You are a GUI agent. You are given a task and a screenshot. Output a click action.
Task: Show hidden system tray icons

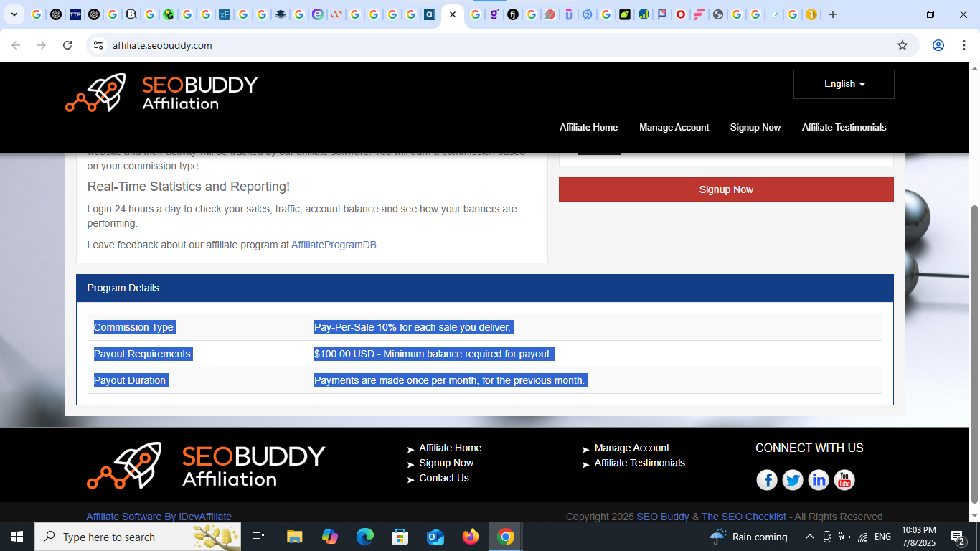point(810,537)
